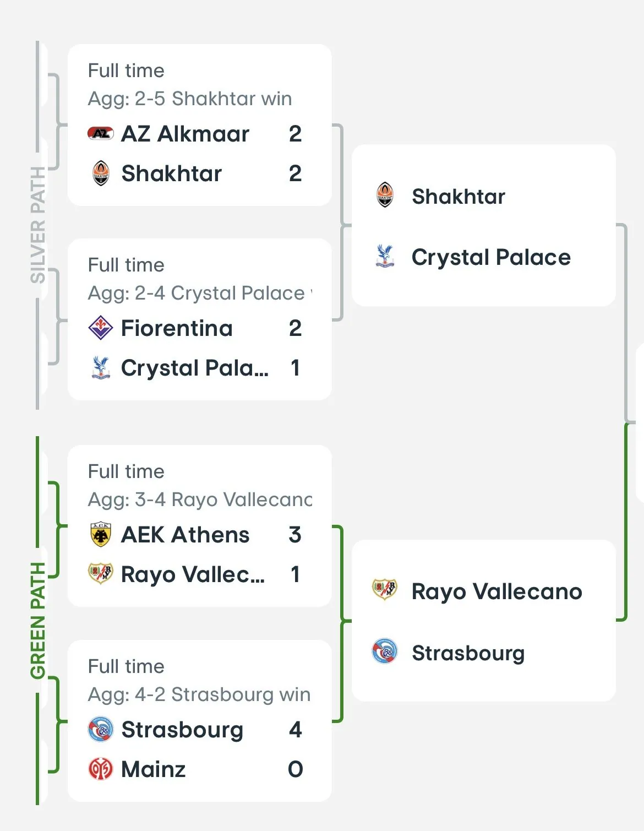Select Rayo Vallecano name in next-round card
Screen dimensions: 644x831
pyautogui.click(x=496, y=591)
